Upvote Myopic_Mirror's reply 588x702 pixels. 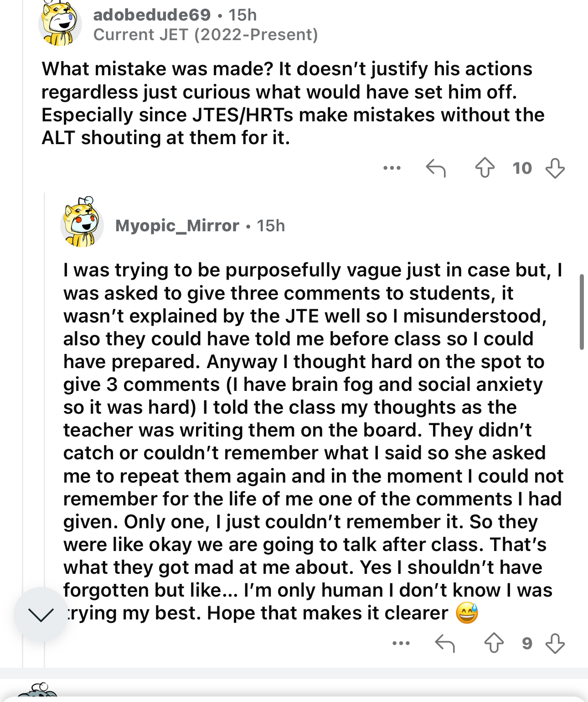click(494, 643)
